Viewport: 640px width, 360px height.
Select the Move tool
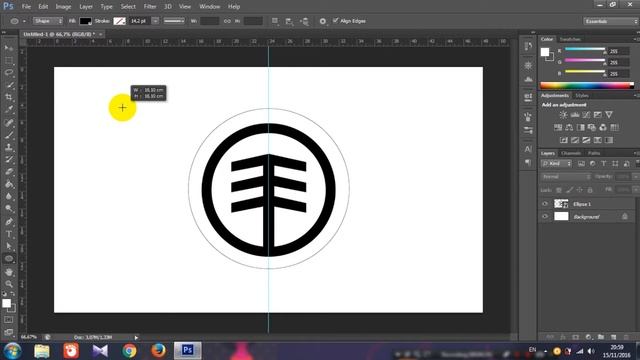point(9,48)
